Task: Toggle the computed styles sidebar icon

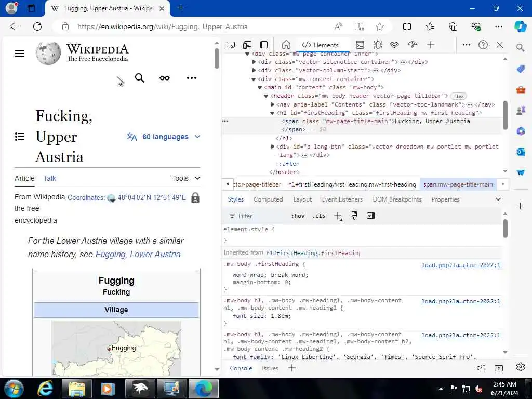Action: tap(370, 216)
